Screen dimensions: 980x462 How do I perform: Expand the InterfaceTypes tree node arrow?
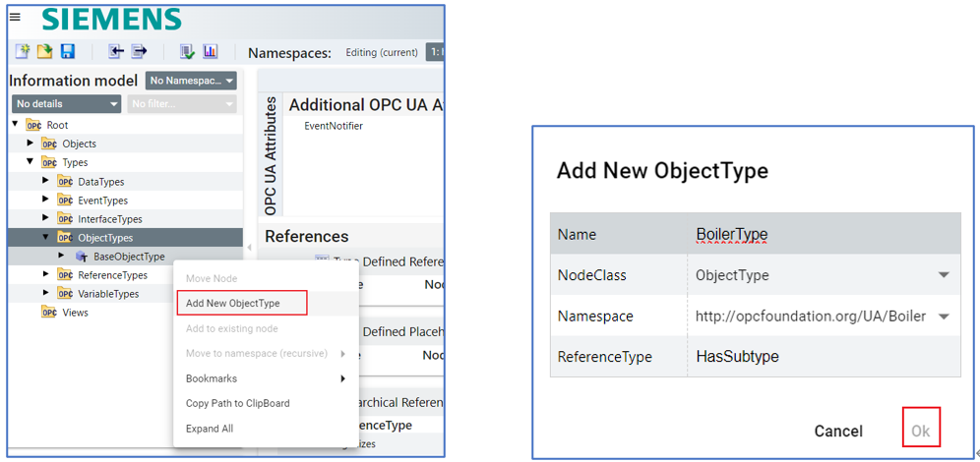click(x=45, y=218)
